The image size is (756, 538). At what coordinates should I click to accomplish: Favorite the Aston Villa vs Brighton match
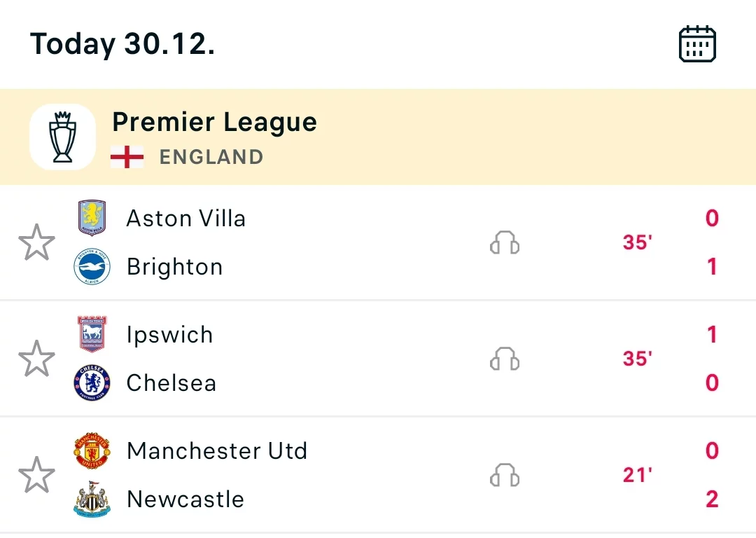click(x=36, y=242)
